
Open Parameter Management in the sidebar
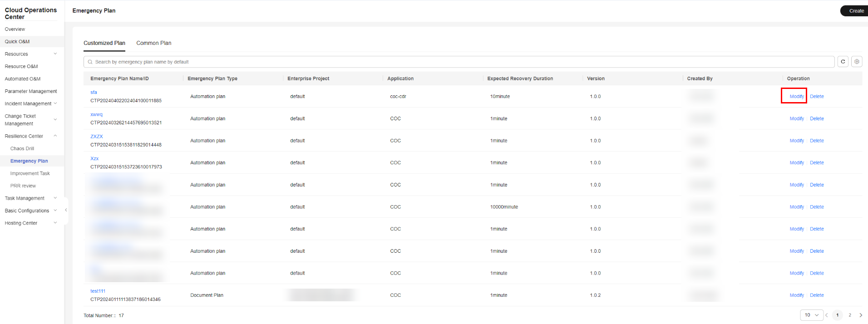pos(31,91)
